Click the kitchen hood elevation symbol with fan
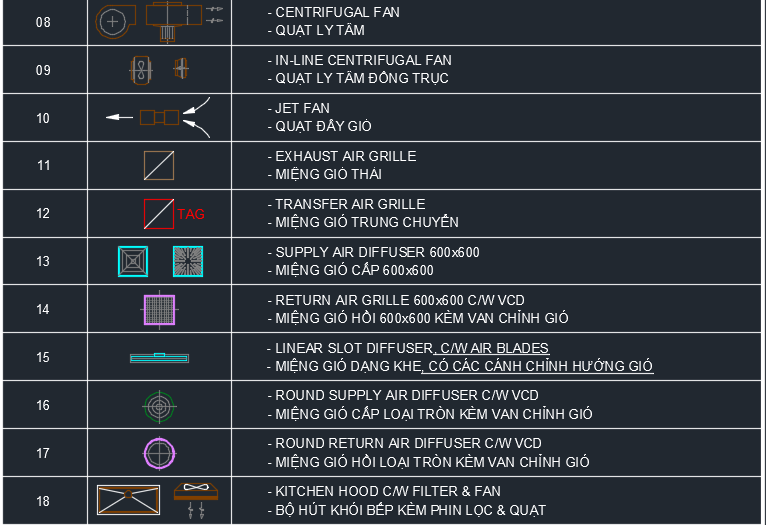 click(x=196, y=501)
